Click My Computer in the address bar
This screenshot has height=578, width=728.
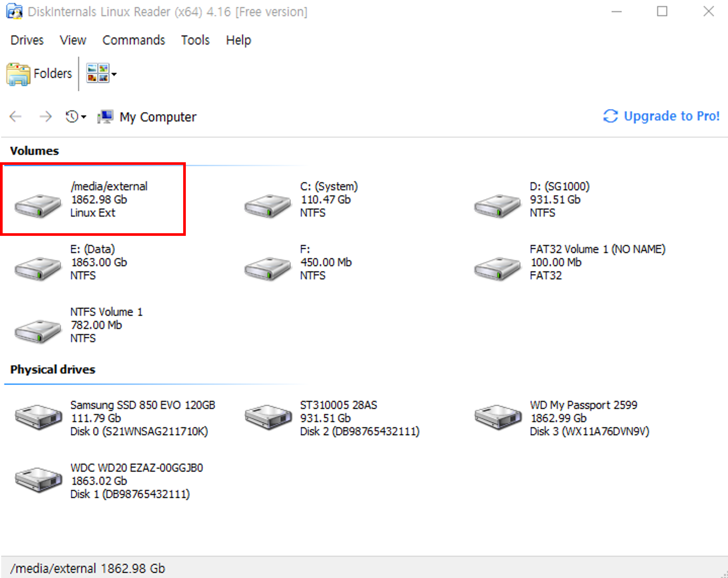click(x=157, y=117)
